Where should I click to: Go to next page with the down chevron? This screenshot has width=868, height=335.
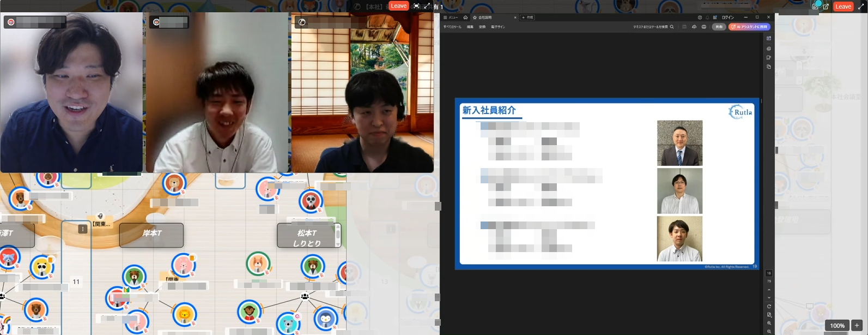[x=769, y=297]
